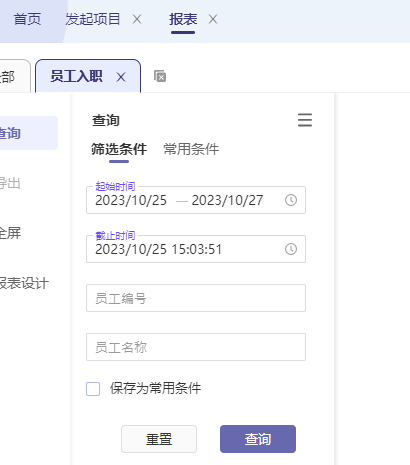The image size is (410, 465).
Task: Close the 报表 top tab
Action: pos(213,19)
